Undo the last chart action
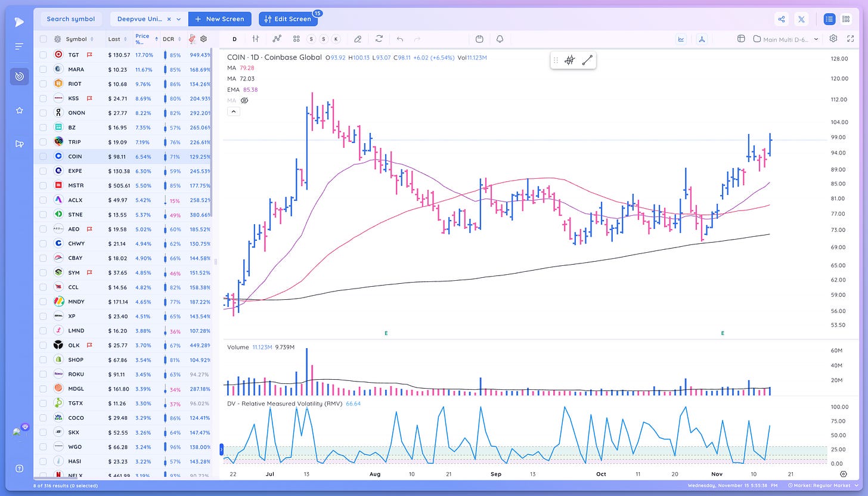 pos(400,39)
